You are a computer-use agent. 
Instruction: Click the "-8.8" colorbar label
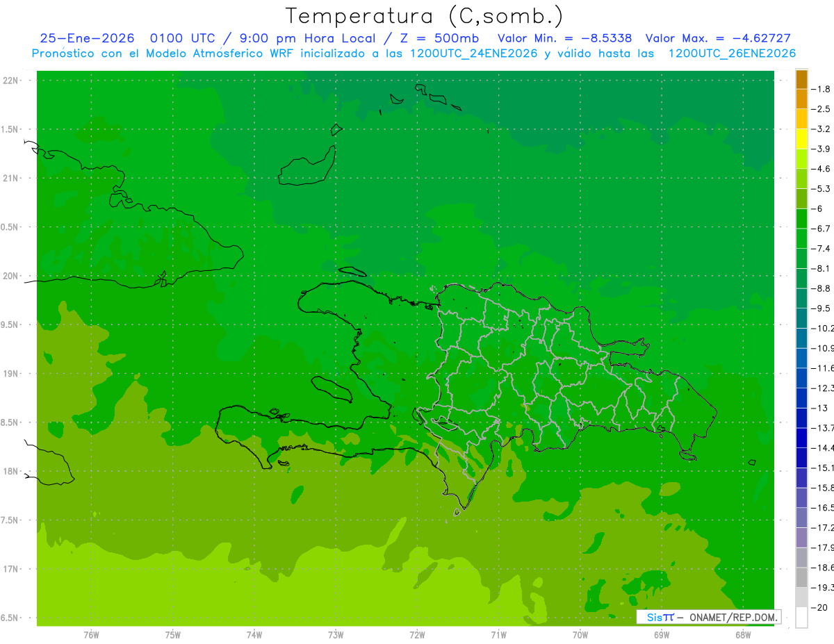pos(821,288)
